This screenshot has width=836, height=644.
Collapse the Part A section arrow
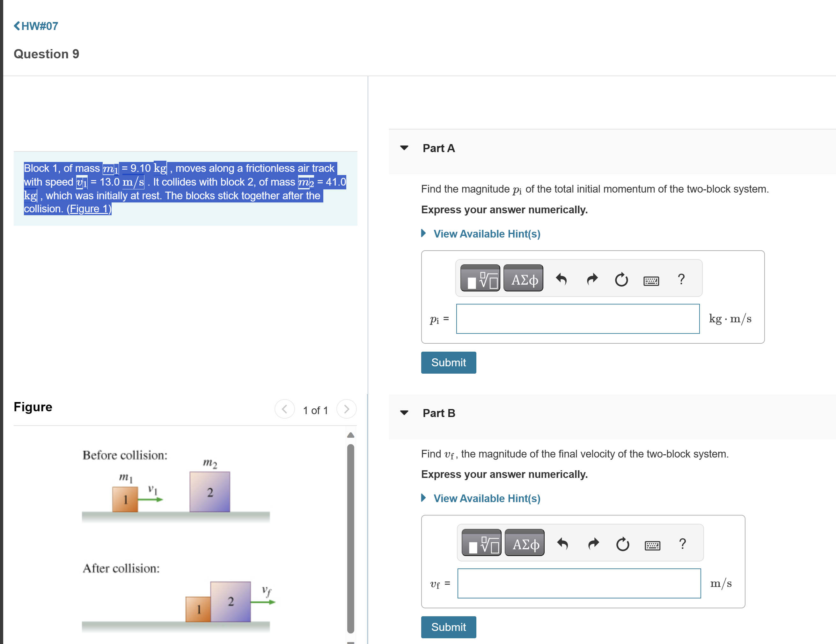coord(404,148)
